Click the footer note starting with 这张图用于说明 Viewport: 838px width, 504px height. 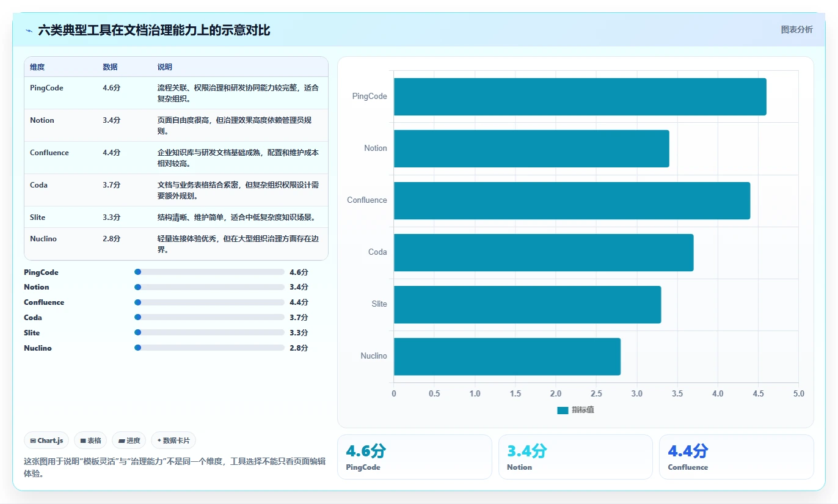point(175,467)
